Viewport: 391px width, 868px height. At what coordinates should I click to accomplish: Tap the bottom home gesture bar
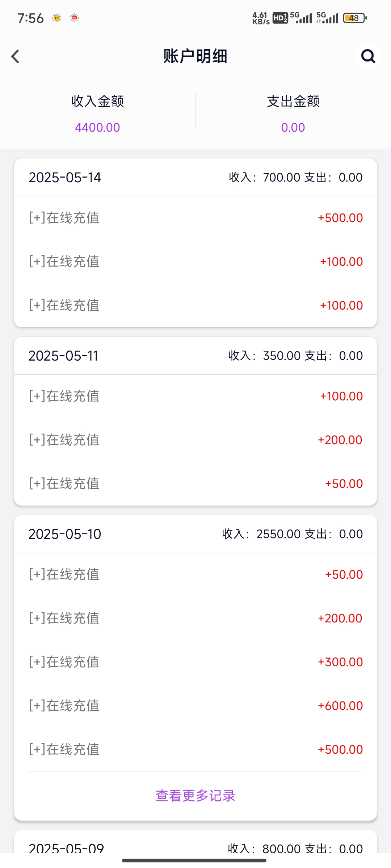click(x=194, y=860)
